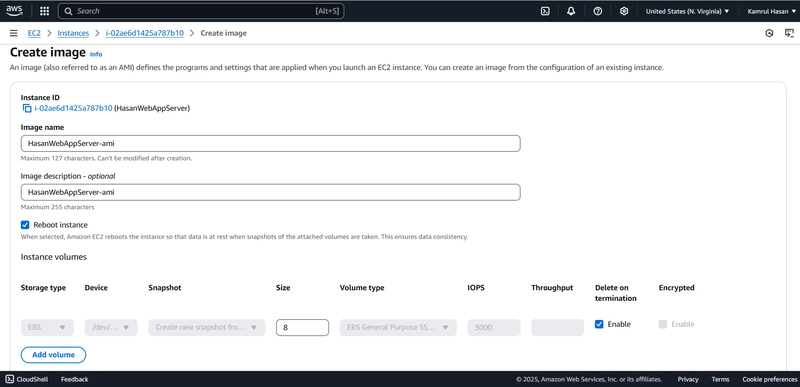Click the Image name input field
Screen dimensions: 800x387
(270, 143)
